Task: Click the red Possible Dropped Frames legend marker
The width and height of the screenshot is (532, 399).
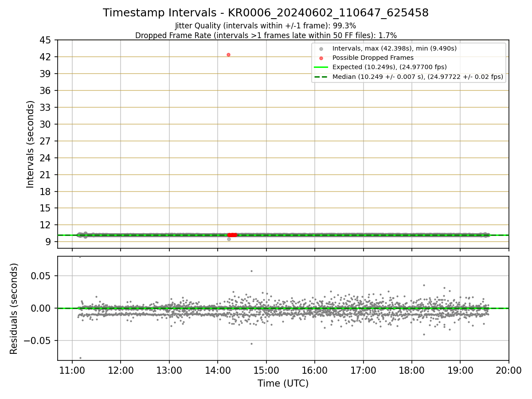Action: tap(321, 58)
